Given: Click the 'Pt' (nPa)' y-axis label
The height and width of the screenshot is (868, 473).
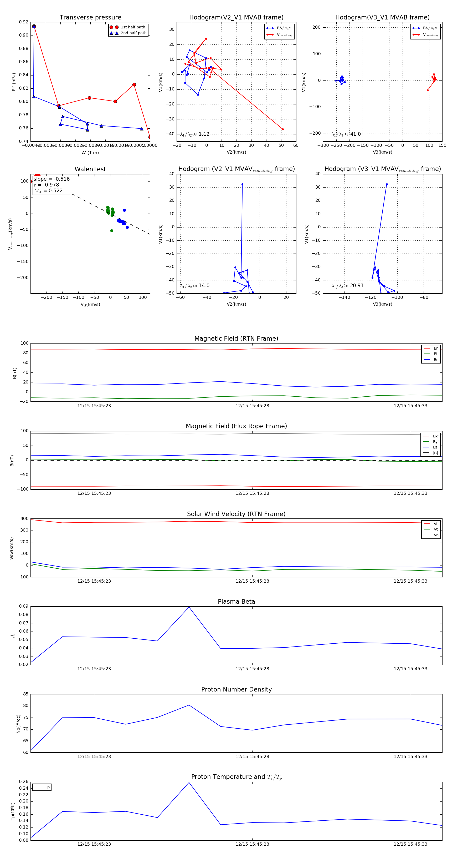Looking at the screenshot, I should 14,82.
